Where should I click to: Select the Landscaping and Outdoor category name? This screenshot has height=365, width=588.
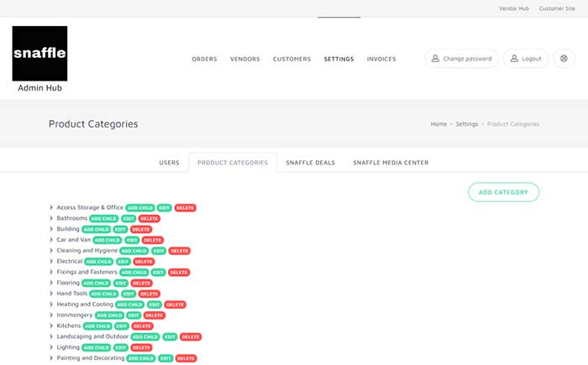pos(92,336)
